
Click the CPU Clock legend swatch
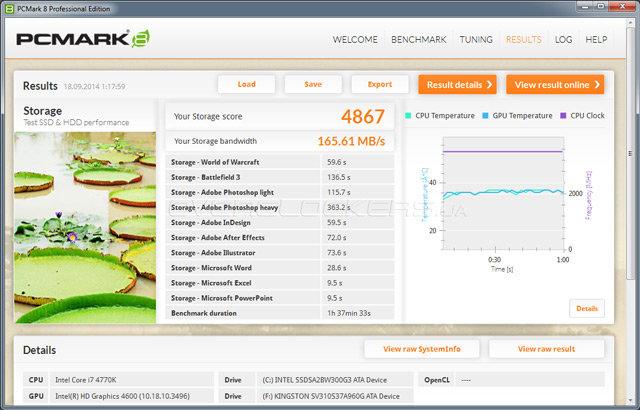point(563,115)
